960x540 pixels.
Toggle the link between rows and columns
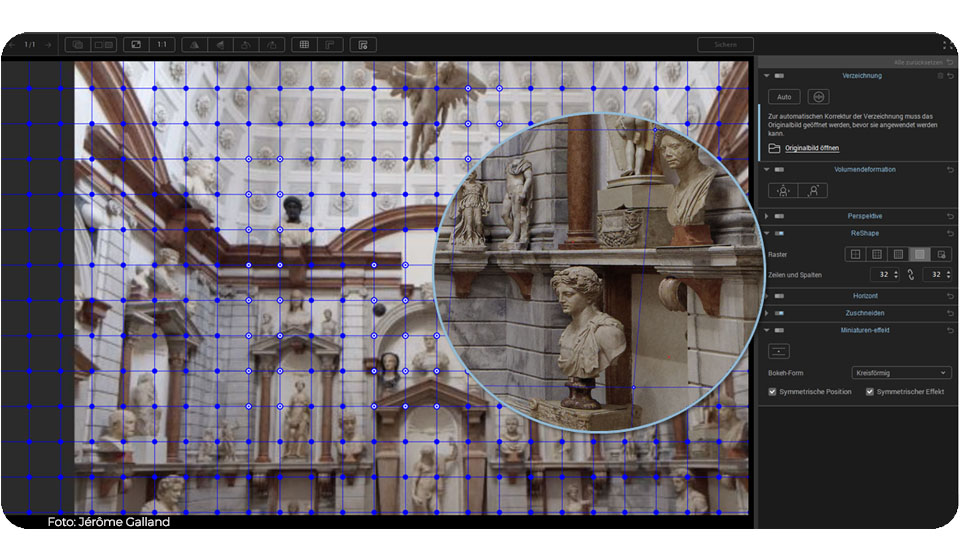[911, 275]
